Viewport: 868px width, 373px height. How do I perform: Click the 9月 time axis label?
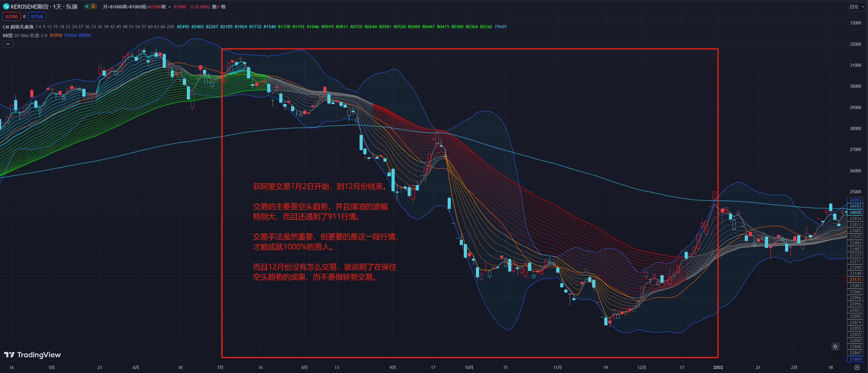click(x=393, y=367)
